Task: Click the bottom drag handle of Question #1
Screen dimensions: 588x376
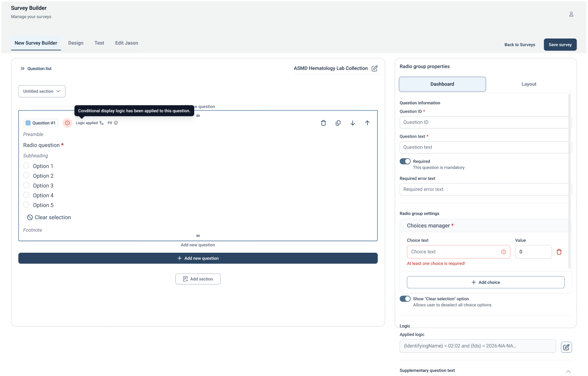Action: click(198, 236)
